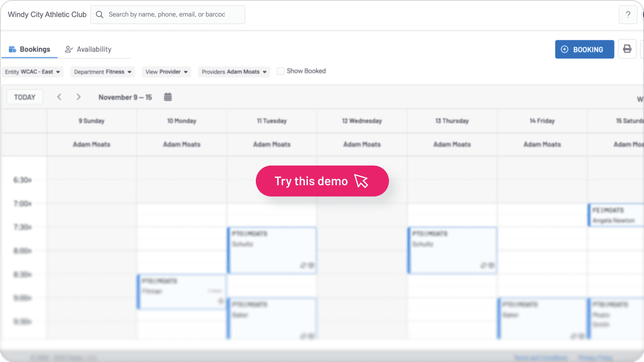Click the search magnifier icon
The width and height of the screenshot is (644, 362).
point(99,14)
